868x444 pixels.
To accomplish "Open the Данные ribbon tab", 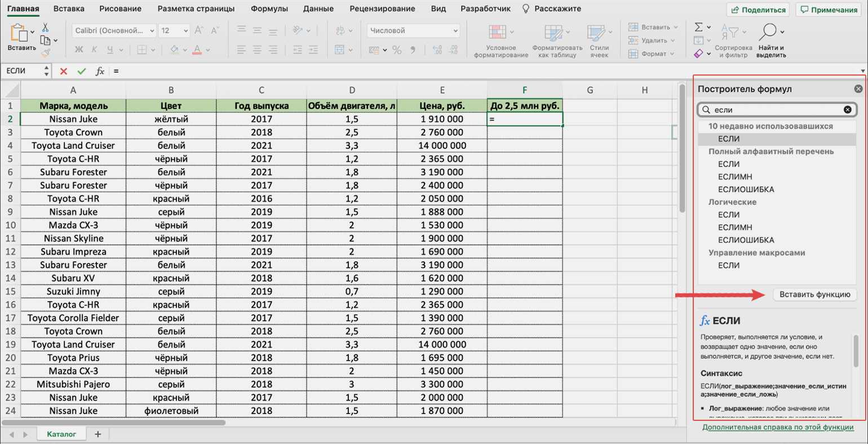I will click(x=318, y=8).
